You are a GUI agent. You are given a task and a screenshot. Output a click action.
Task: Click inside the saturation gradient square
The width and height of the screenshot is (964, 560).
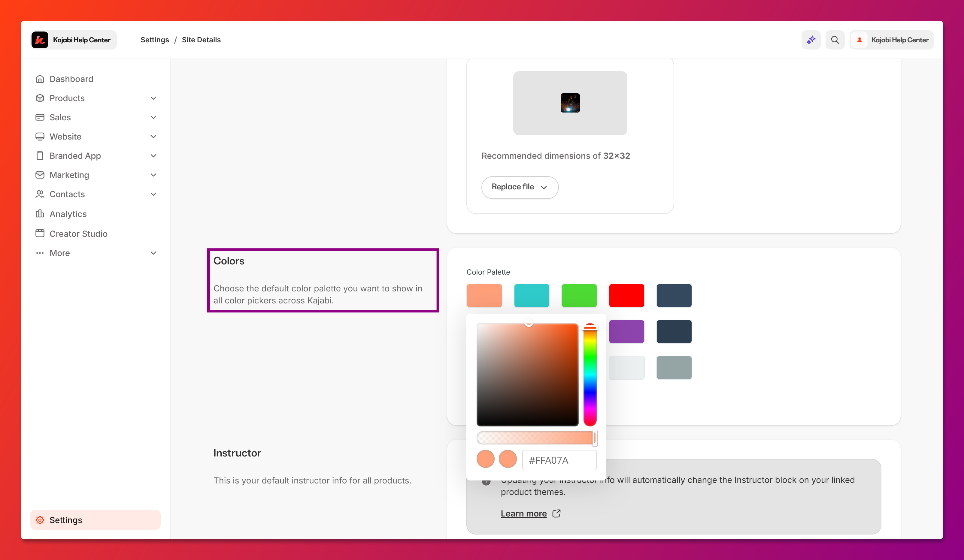coord(528,375)
